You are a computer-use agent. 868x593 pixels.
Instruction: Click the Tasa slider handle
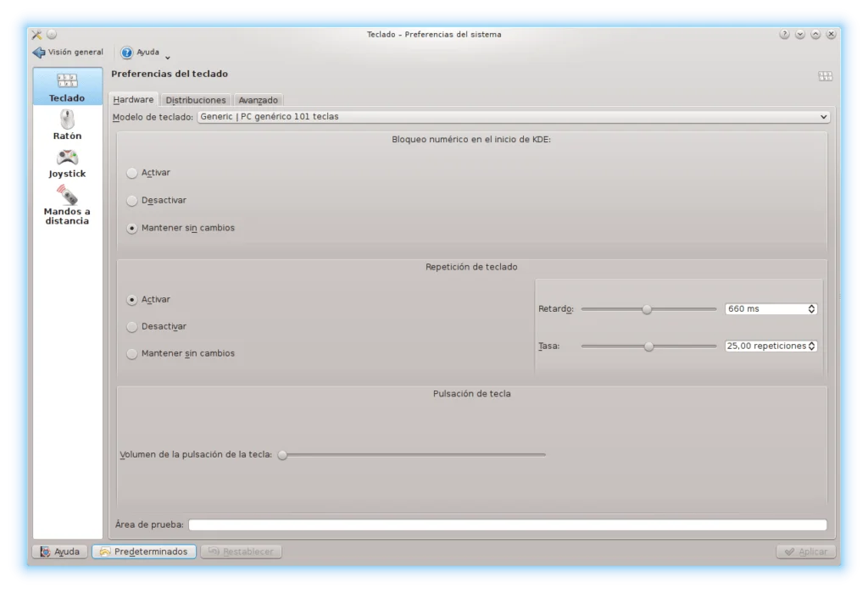click(648, 346)
